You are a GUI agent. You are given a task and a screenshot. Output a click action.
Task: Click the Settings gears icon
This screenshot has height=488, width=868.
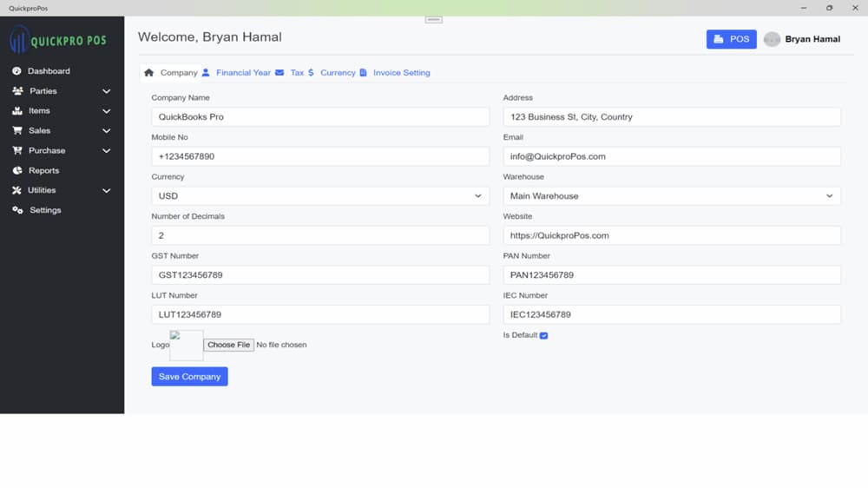pyautogui.click(x=17, y=210)
